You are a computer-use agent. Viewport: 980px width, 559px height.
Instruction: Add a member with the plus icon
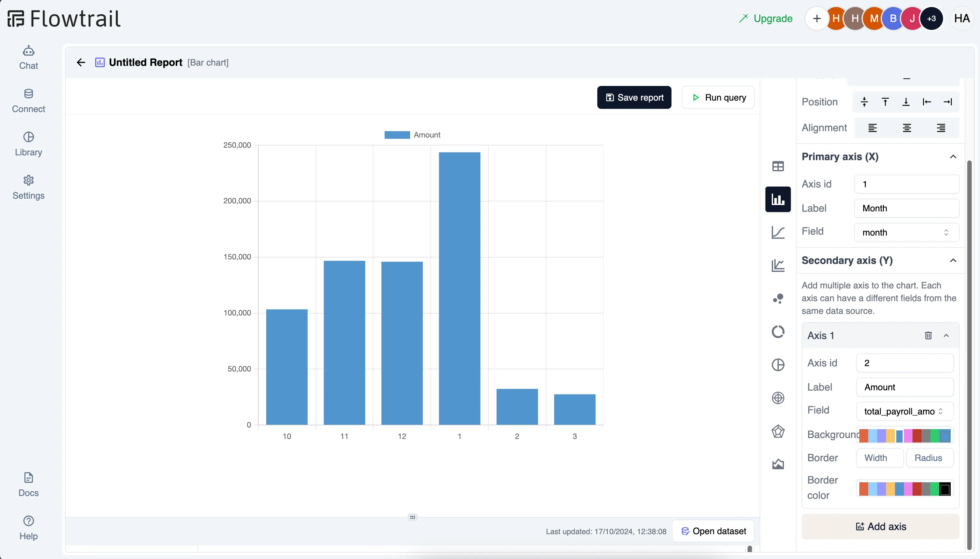click(x=816, y=18)
